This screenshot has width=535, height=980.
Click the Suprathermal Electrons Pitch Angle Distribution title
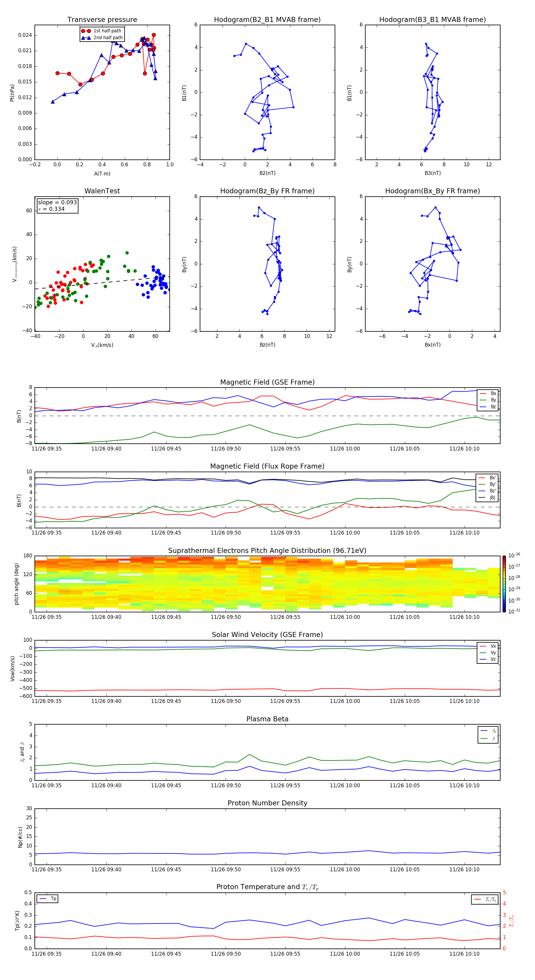[267, 551]
